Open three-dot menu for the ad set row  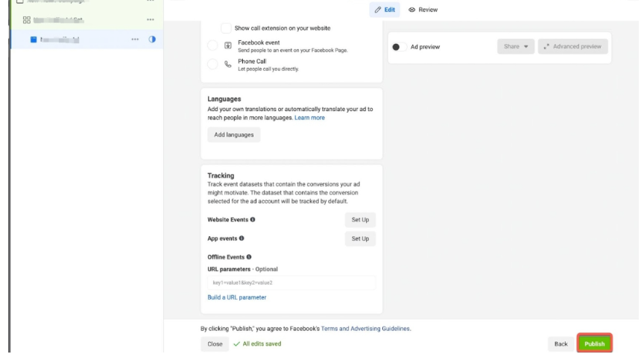151,19
